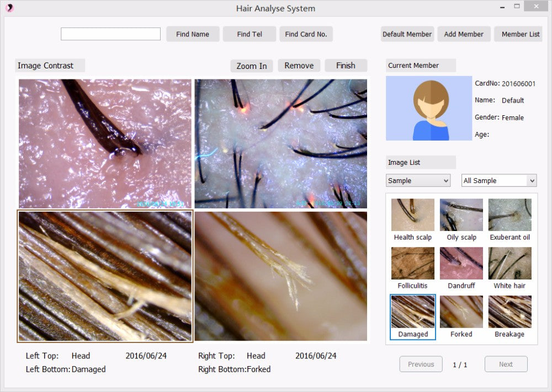This screenshot has height=392, width=552.
Task: Click the current member avatar picture
Action: [x=429, y=108]
